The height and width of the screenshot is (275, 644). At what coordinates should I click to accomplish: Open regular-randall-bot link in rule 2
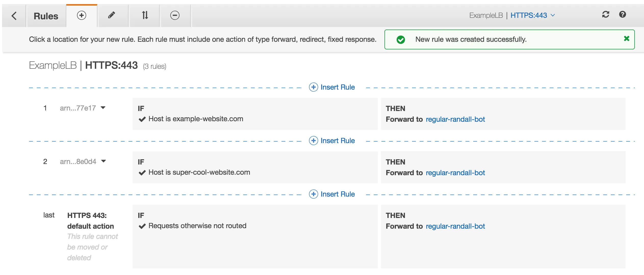(455, 173)
